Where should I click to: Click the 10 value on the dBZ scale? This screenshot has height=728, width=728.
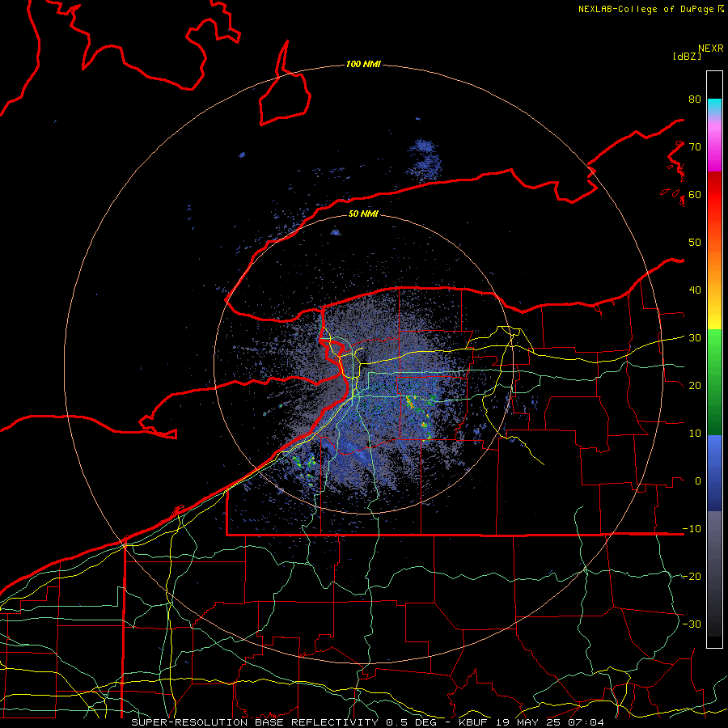695,434
